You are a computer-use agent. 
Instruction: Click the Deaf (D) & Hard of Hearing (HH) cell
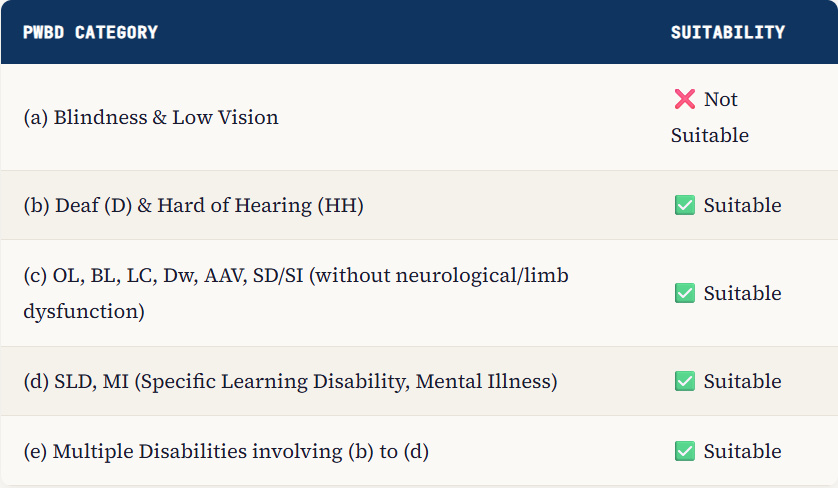(193, 205)
